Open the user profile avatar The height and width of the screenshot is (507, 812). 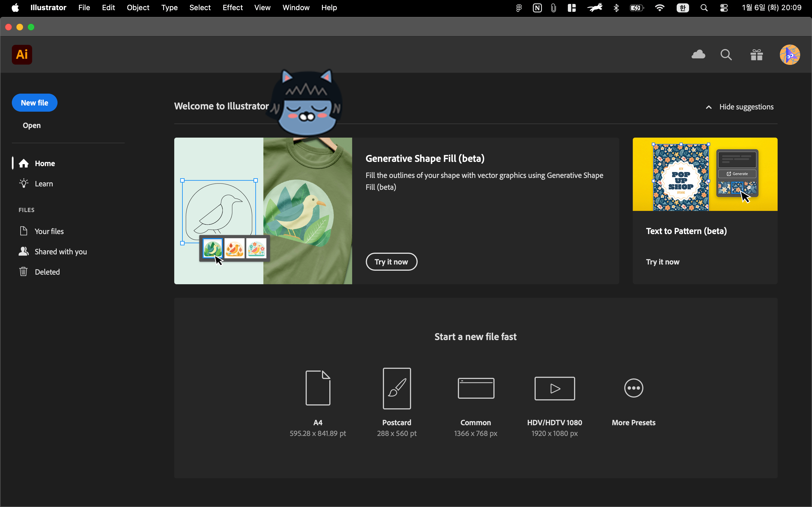(x=789, y=54)
